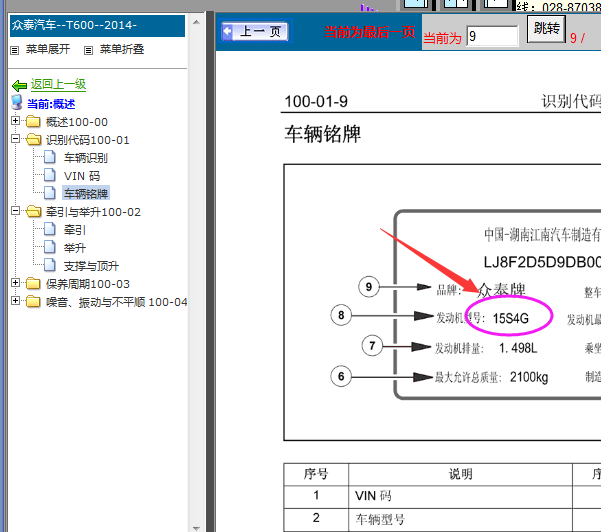Viewport: 601px width, 532px height.
Task: Collapse the 识别代码100-01 tree node
Action: point(15,139)
